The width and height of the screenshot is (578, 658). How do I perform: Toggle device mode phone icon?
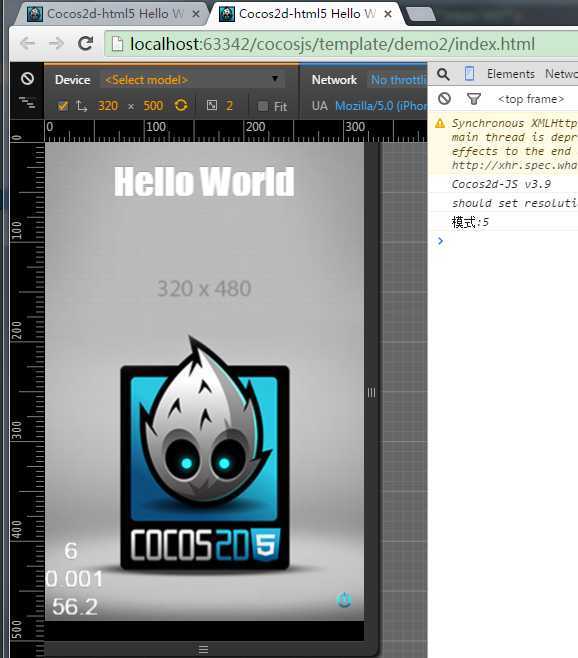click(x=469, y=74)
